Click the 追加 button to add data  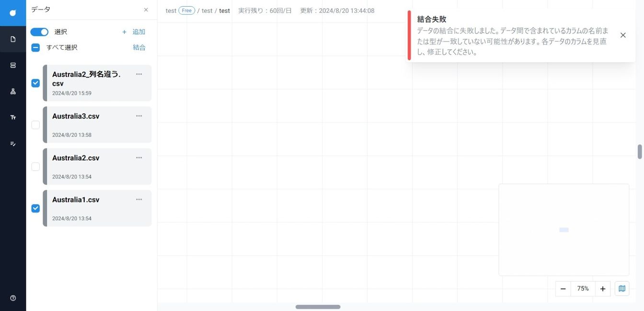click(x=134, y=32)
